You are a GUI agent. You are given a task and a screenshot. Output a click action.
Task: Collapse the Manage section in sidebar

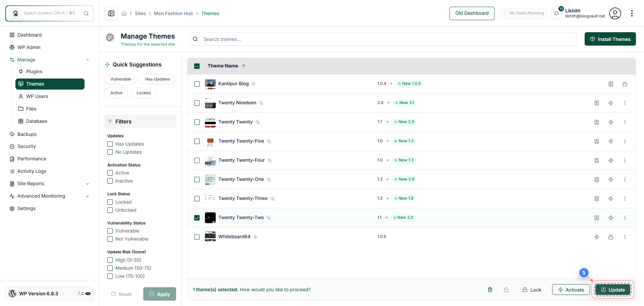click(88, 59)
